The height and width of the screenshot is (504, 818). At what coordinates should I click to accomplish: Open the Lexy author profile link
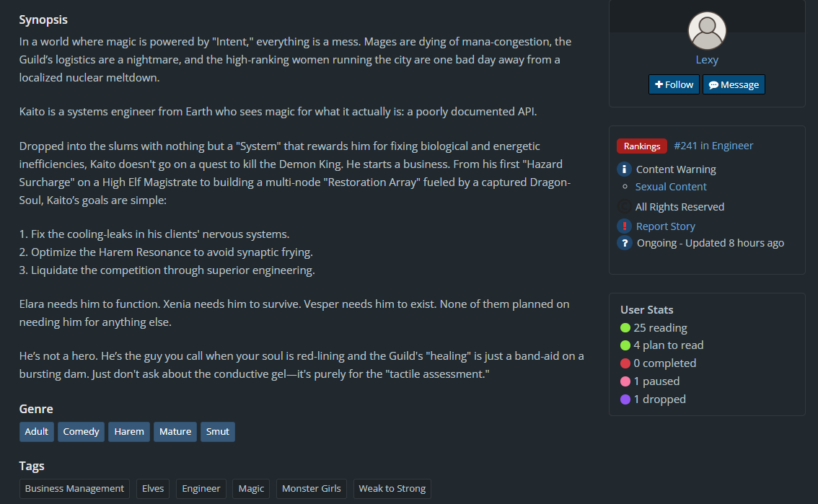point(707,60)
